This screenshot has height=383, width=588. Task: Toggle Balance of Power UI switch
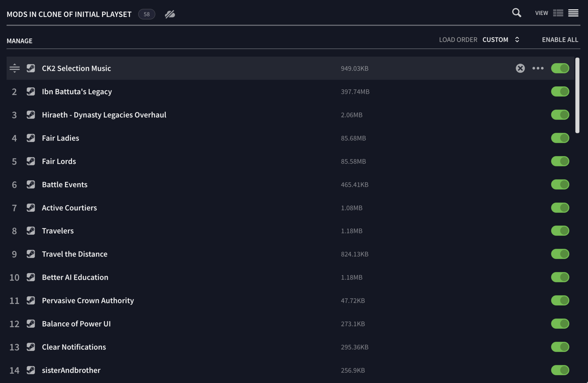pos(560,323)
